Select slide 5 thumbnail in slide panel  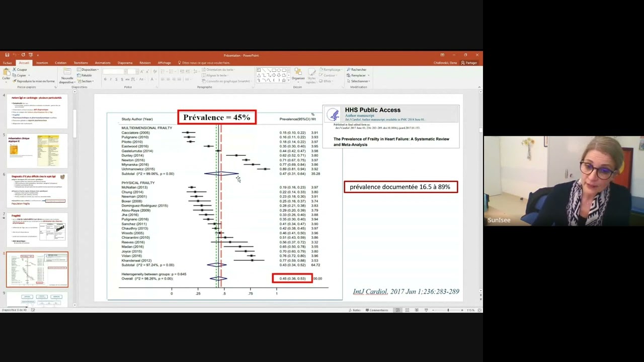[37, 151]
